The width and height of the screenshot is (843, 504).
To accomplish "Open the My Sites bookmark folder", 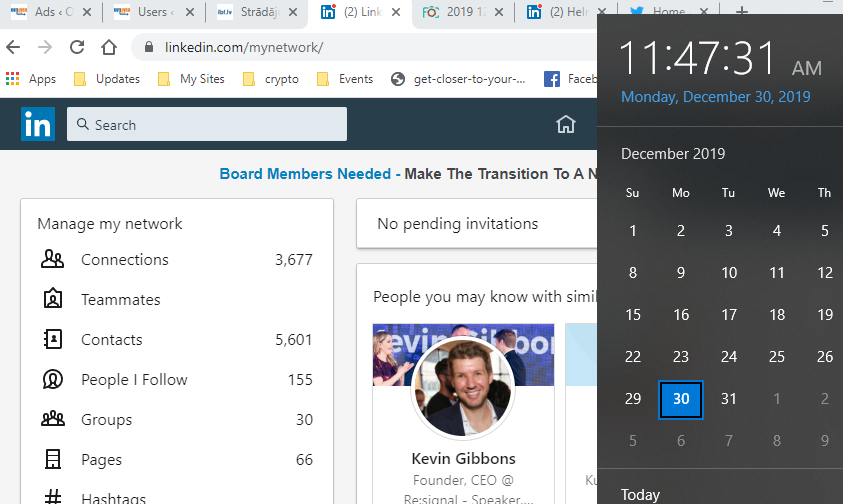I will pos(192,79).
